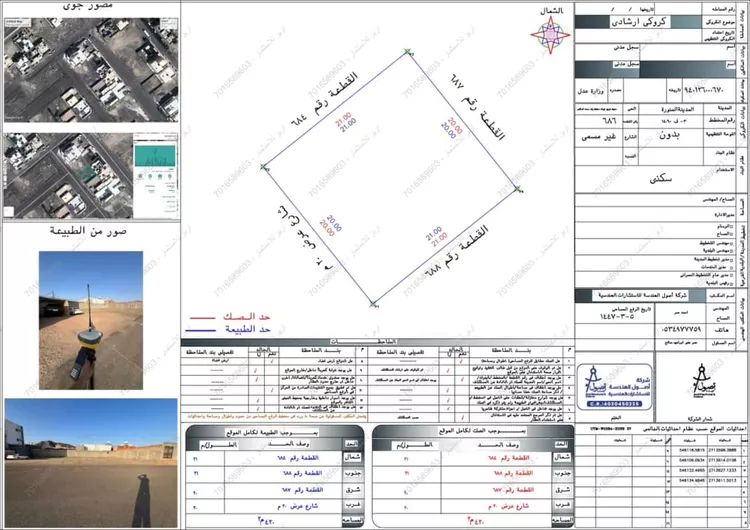Click القطعة رقم ٦٨٨ label on the plot drawing
The image size is (750, 530).
pos(456,253)
